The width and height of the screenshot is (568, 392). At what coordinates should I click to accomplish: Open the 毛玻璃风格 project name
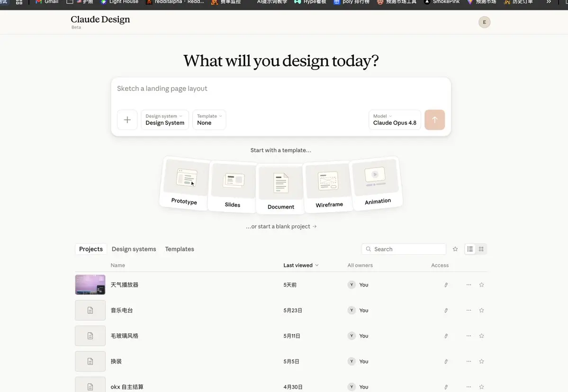click(124, 336)
